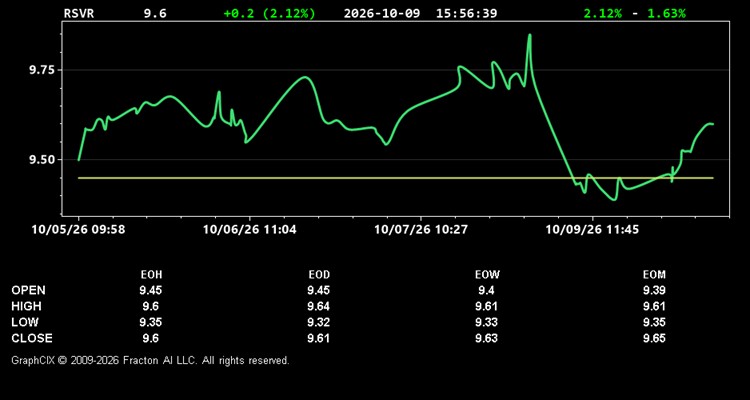Image resolution: width=750 pixels, height=400 pixels.
Task: Click the OPEN row label
Action: pyautogui.click(x=29, y=290)
